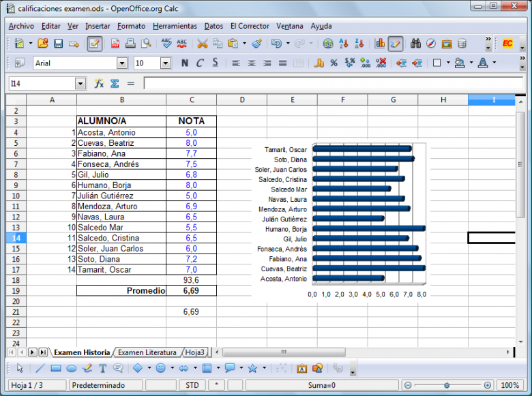Insert a chart icon
532x396 pixels.
coord(380,44)
